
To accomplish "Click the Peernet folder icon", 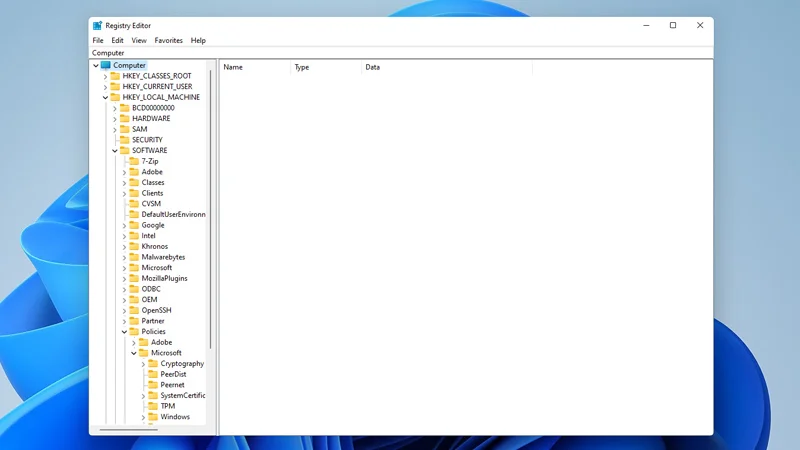I will 153,385.
